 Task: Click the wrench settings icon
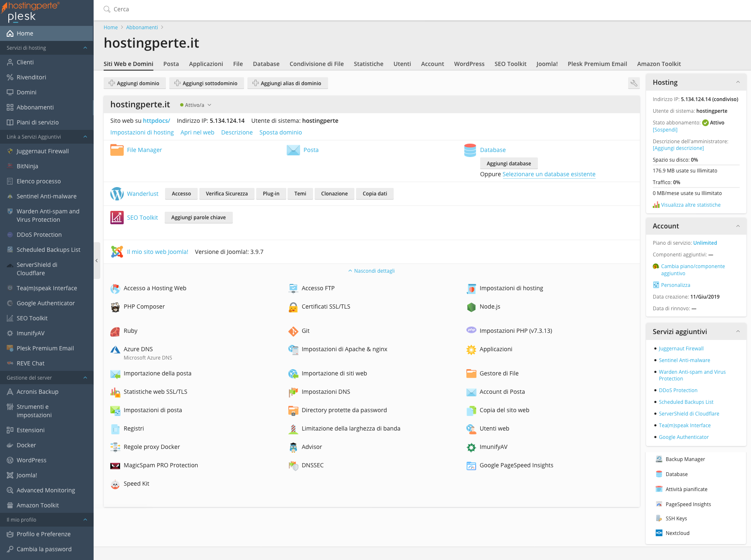pyautogui.click(x=634, y=84)
